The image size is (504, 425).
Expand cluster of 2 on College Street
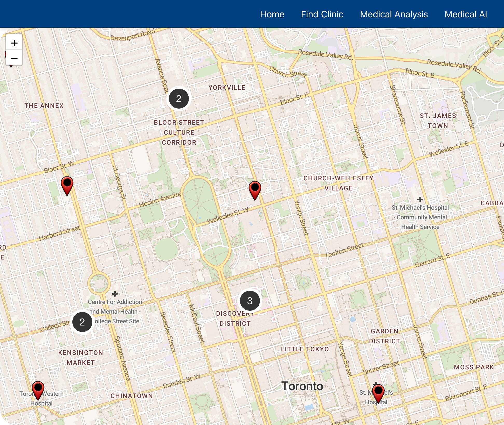point(82,322)
